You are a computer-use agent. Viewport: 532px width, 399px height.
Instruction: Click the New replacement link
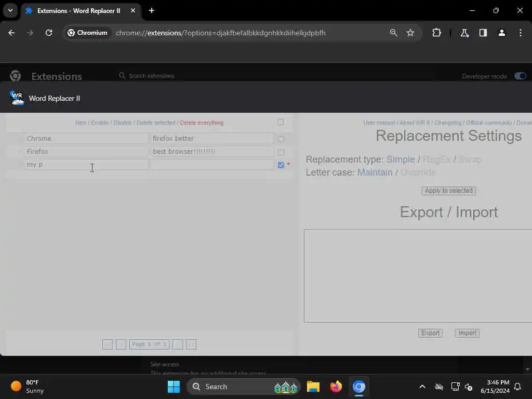81,123
